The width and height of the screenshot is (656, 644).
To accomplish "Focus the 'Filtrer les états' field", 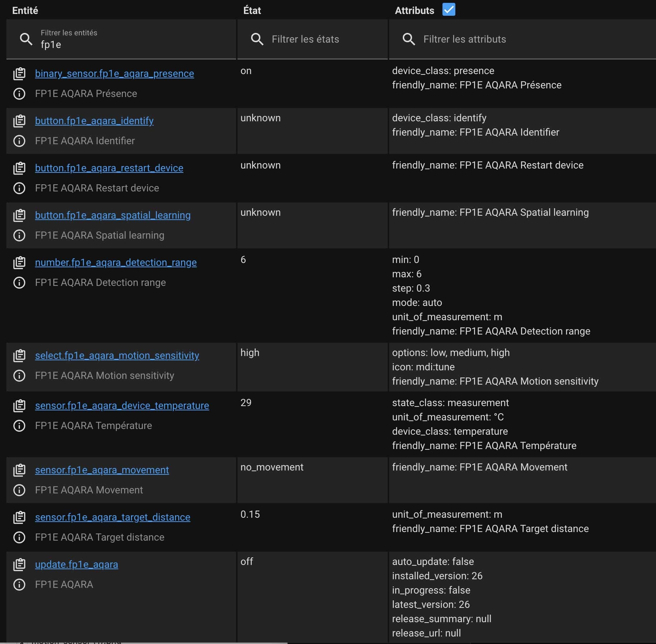I will tap(313, 39).
